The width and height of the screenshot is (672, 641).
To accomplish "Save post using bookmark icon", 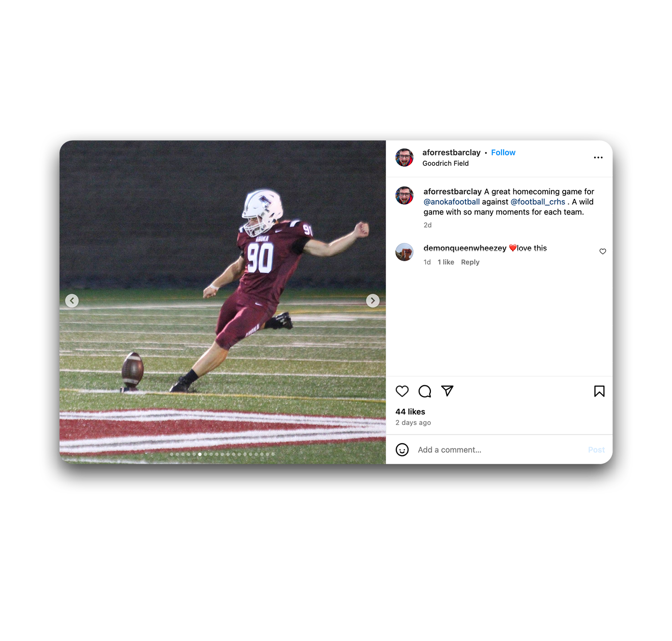I will [x=599, y=391].
